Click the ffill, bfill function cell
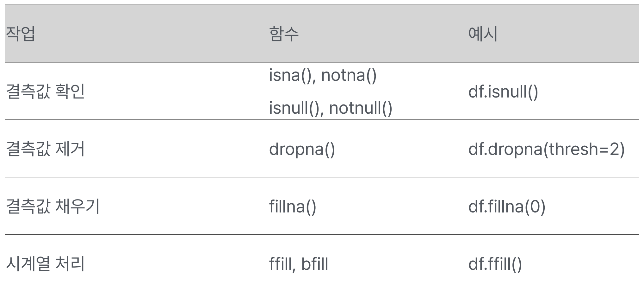 point(299,264)
